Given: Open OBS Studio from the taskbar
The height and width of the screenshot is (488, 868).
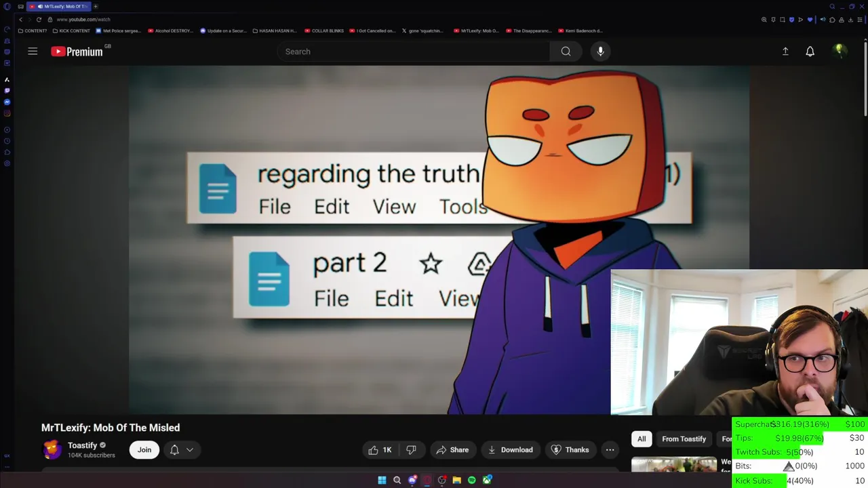Looking at the screenshot, I should [x=442, y=480].
